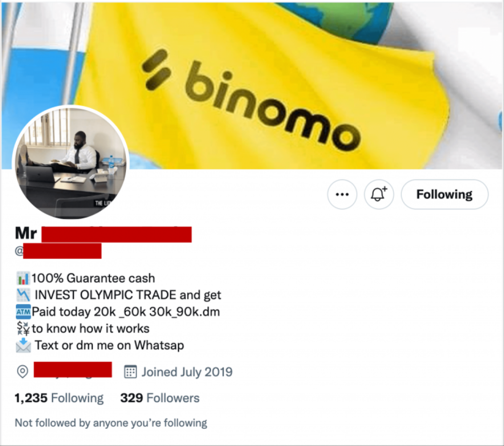The width and height of the screenshot is (504, 446).
Task: Click the "100% Guarantee cash" bio line
Action: pyautogui.click(x=93, y=278)
